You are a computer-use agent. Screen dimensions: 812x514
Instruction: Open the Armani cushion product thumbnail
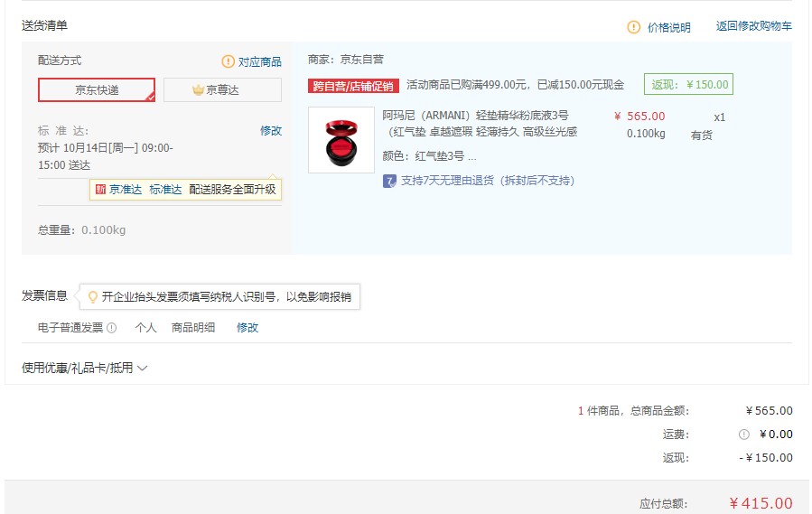coord(341,140)
